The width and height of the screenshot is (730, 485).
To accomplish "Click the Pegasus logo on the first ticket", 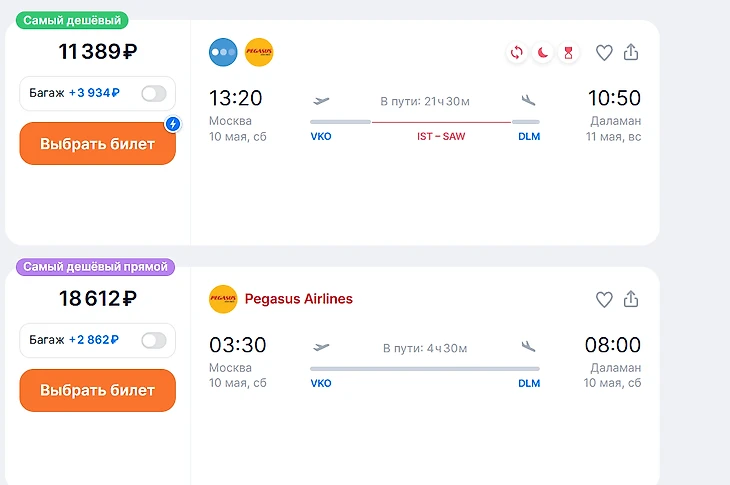I will coord(259,52).
